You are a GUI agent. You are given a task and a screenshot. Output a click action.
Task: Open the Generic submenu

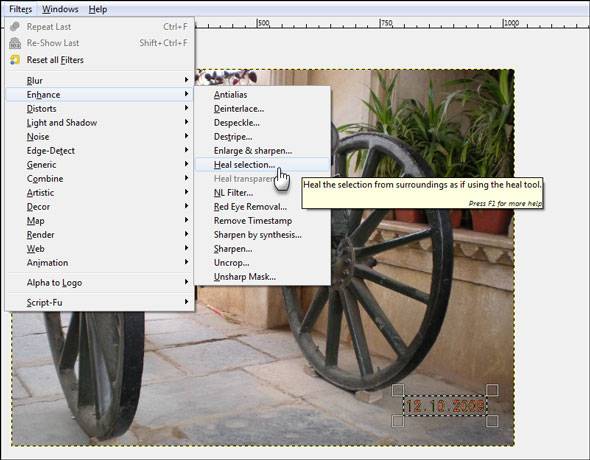99,165
